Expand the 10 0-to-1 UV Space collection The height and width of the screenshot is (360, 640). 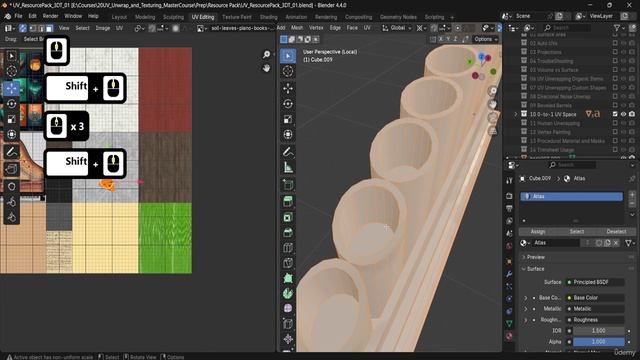516,114
